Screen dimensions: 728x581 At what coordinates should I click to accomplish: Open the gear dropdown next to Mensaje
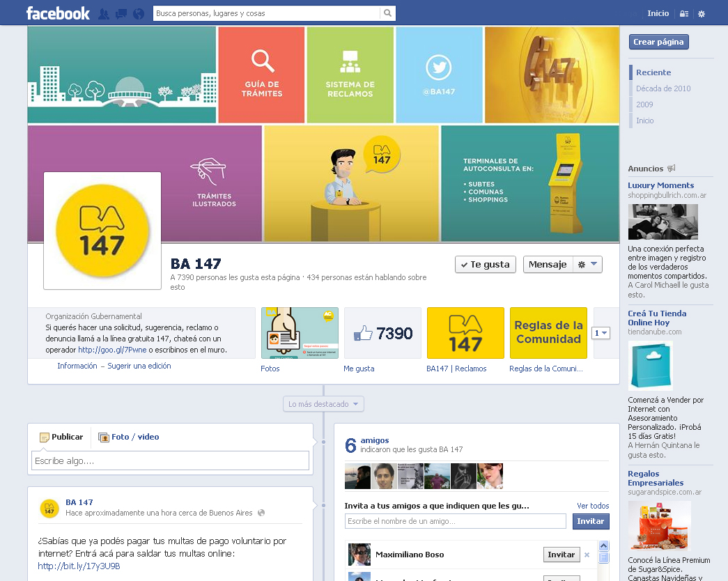(x=587, y=264)
